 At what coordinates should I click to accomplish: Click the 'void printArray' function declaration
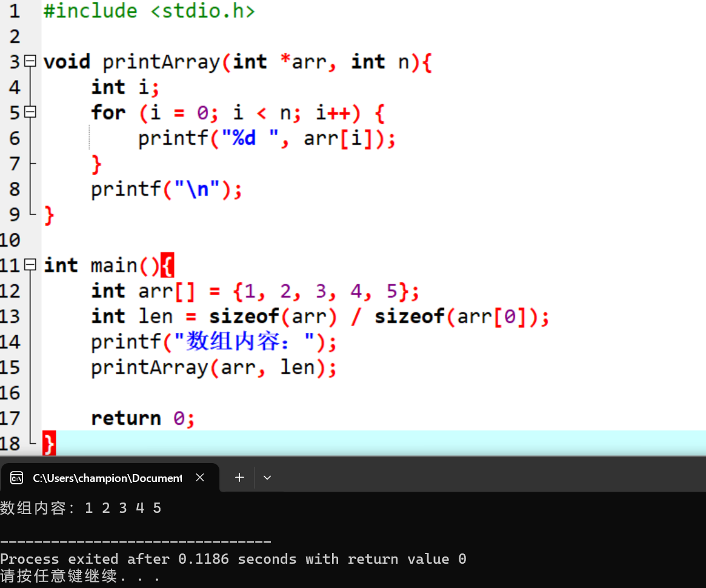click(238, 62)
